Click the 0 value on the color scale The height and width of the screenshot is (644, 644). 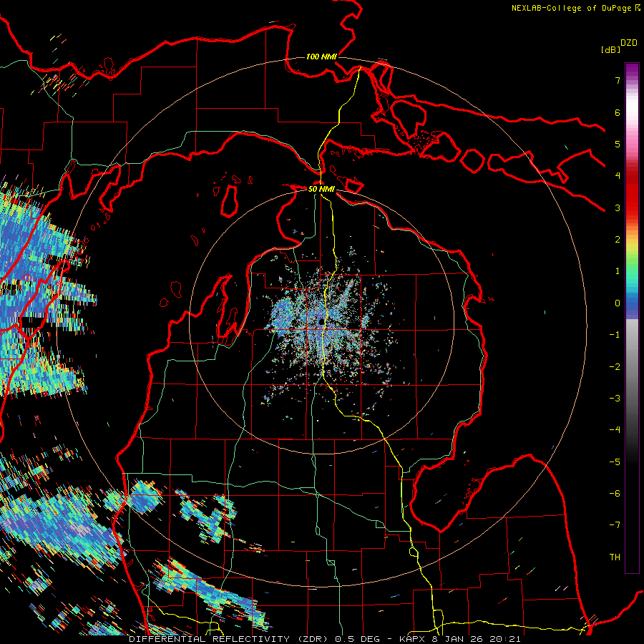click(618, 303)
